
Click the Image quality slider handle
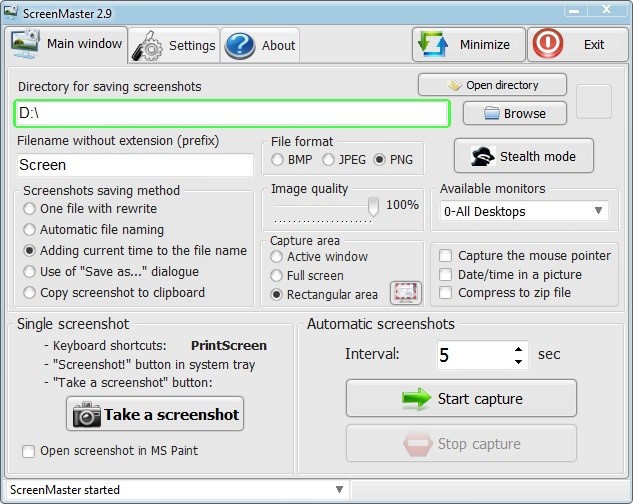click(x=373, y=206)
